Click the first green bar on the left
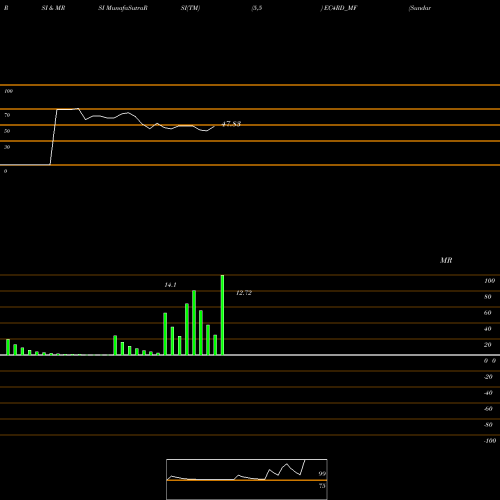The image size is (500, 500). pos(8,347)
